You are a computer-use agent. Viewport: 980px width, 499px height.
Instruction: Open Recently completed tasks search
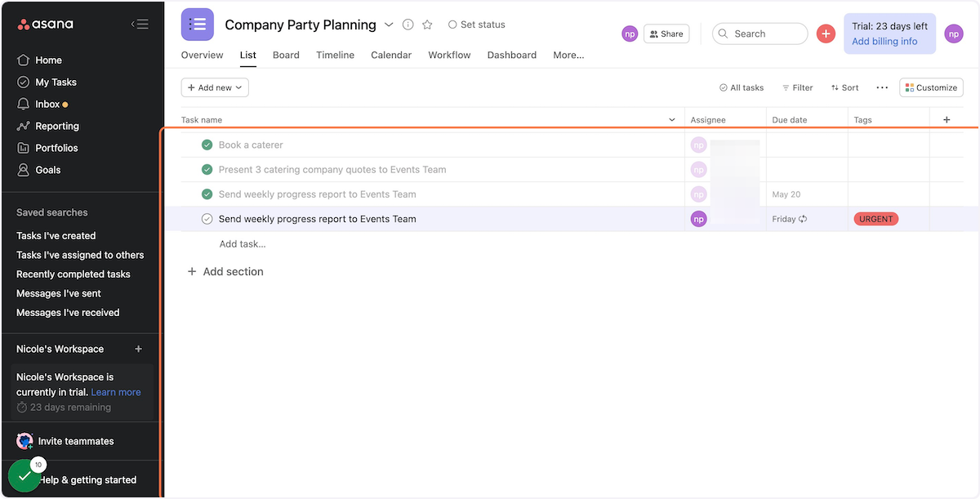pyautogui.click(x=73, y=274)
